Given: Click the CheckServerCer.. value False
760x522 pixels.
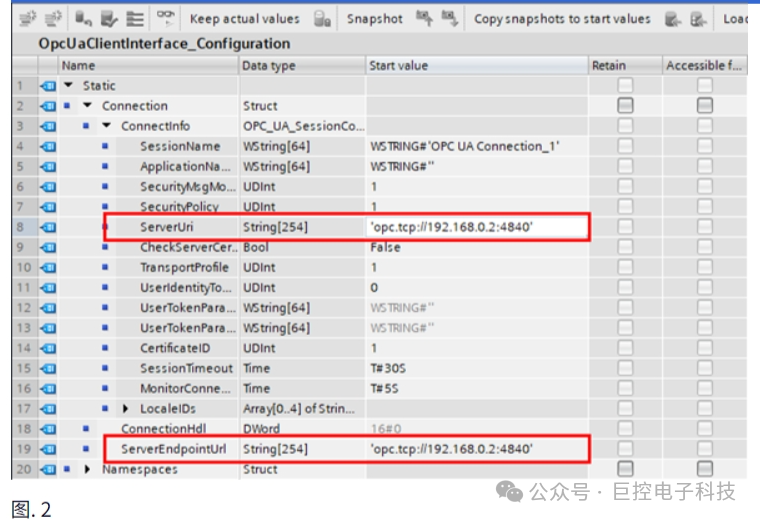Looking at the screenshot, I should [386, 247].
